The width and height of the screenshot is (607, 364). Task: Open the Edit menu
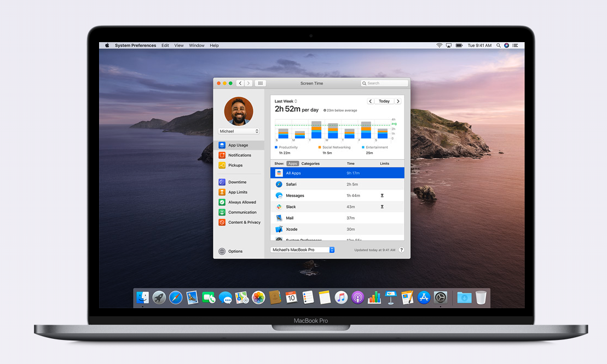click(165, 45)
